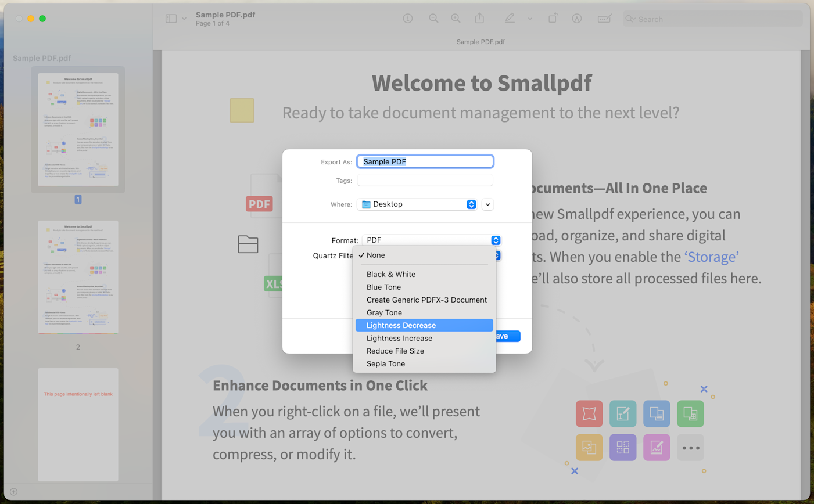Open the sidebar view options

click(171, 19)
